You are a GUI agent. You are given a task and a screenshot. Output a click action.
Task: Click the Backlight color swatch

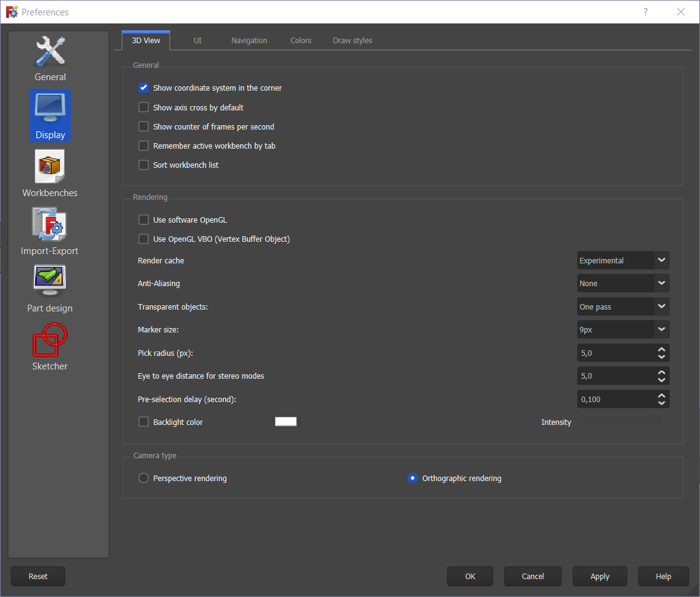[x=286, y=421]
